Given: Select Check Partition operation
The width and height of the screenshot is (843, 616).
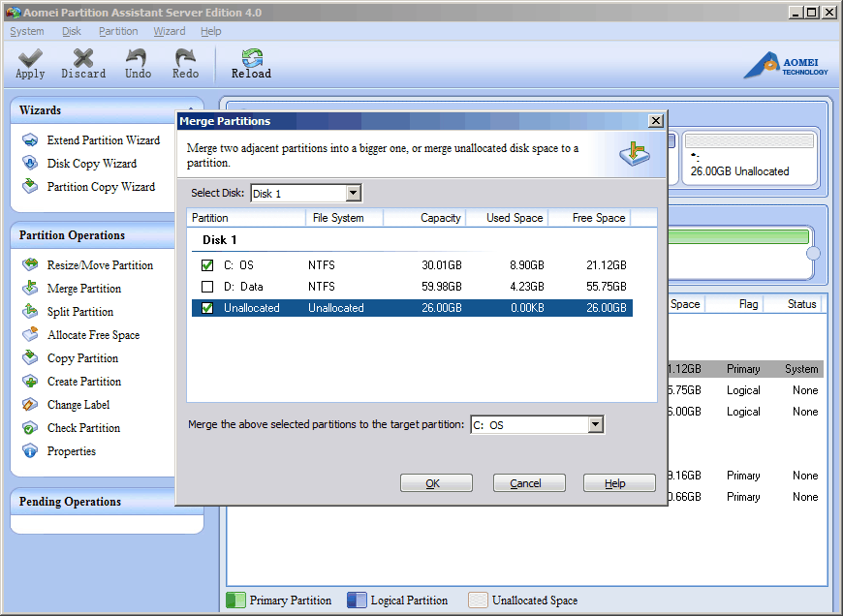Looking at the screenshot, I should click(83, 428).
